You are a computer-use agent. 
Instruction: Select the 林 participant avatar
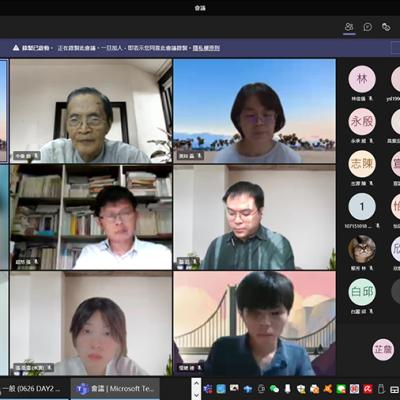pyautogui.click(x=362, y=79)
